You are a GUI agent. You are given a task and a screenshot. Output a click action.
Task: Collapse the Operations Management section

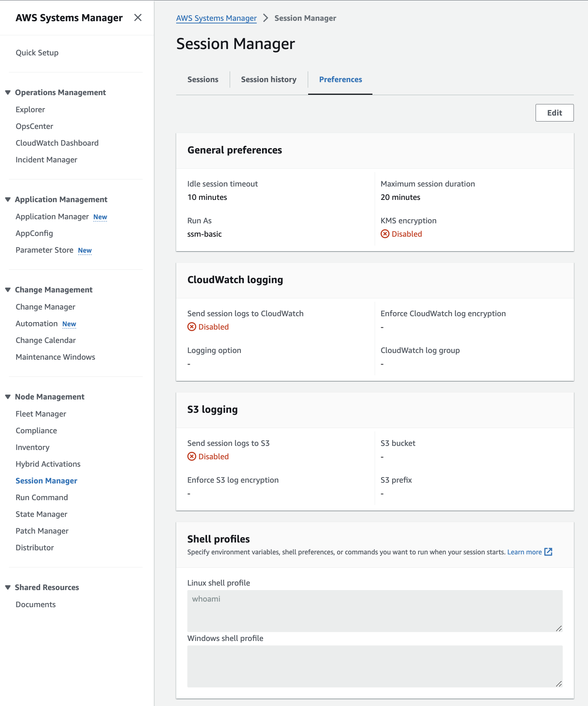(8, 93)
